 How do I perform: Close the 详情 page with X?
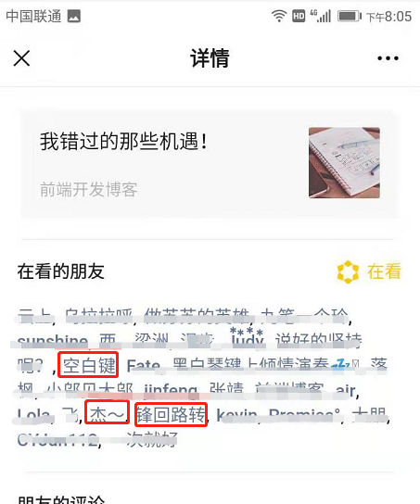tap(21, 58)
